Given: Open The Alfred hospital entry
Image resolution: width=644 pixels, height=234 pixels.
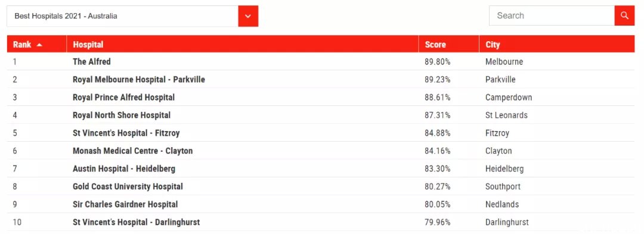Looking at the screenshot, I should pos(92,62).
